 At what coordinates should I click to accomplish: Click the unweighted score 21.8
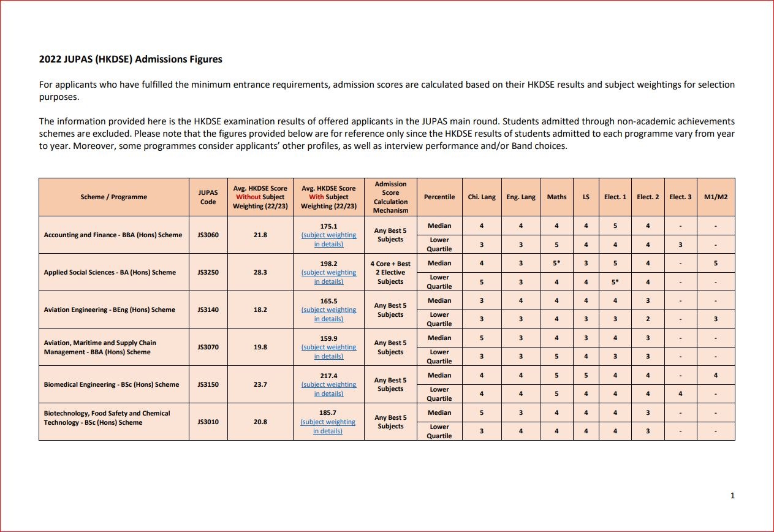click(x=260, y=235)
